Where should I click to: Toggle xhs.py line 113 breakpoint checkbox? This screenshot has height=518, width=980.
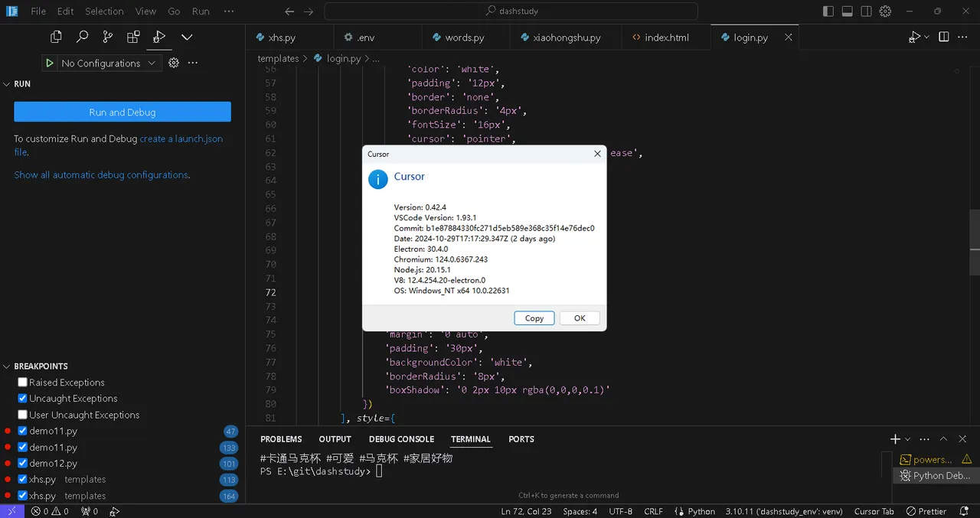coord(22,479)
